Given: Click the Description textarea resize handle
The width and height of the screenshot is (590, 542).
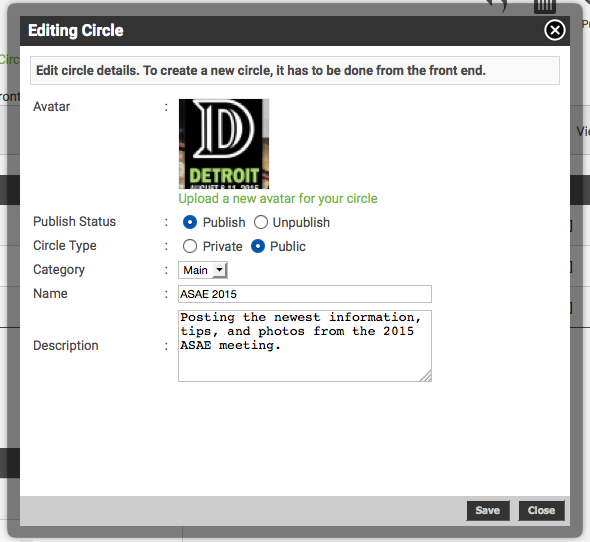Looking at the screenshot, I should [426, 376].
